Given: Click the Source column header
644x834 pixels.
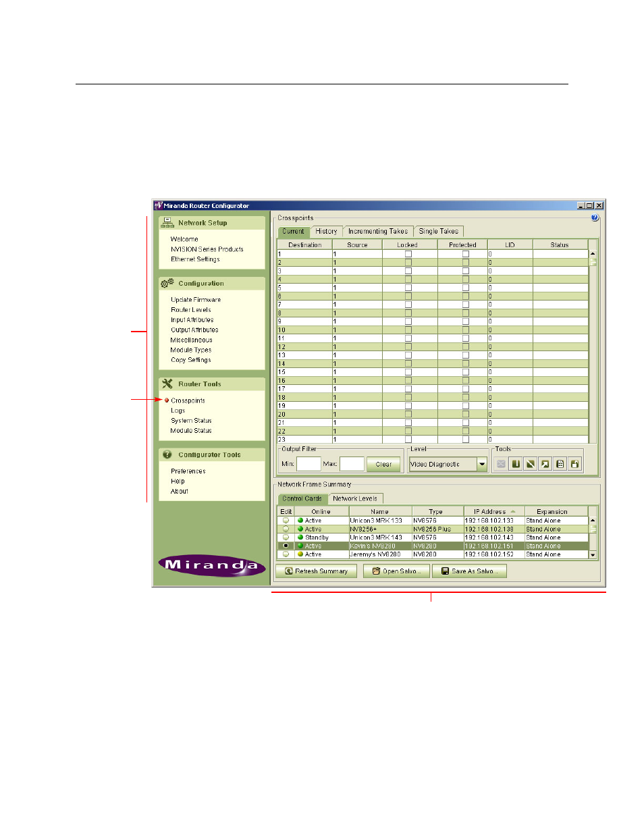Looking at the screenshot, I should click(357, 244).
